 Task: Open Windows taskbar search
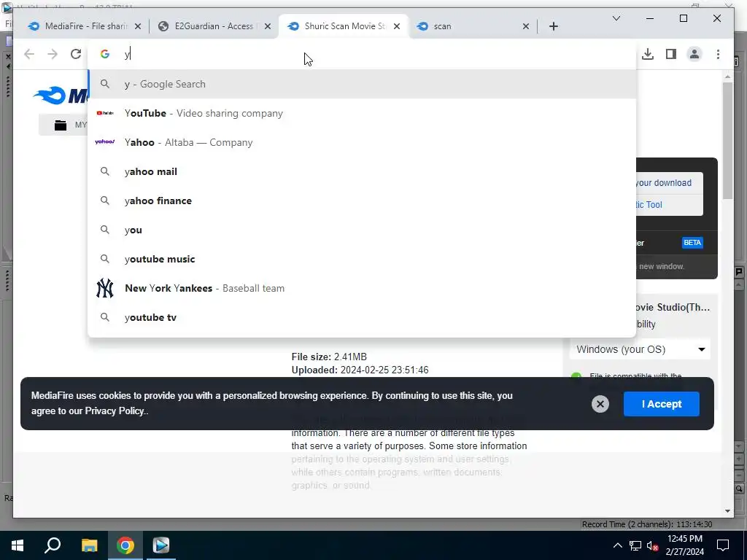[53, 545]
